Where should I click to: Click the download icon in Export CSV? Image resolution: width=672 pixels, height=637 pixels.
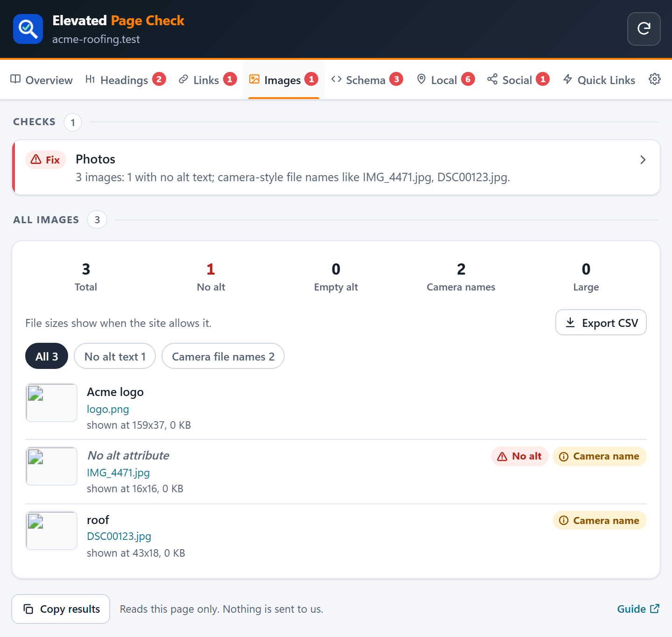[x=570, y=323]
